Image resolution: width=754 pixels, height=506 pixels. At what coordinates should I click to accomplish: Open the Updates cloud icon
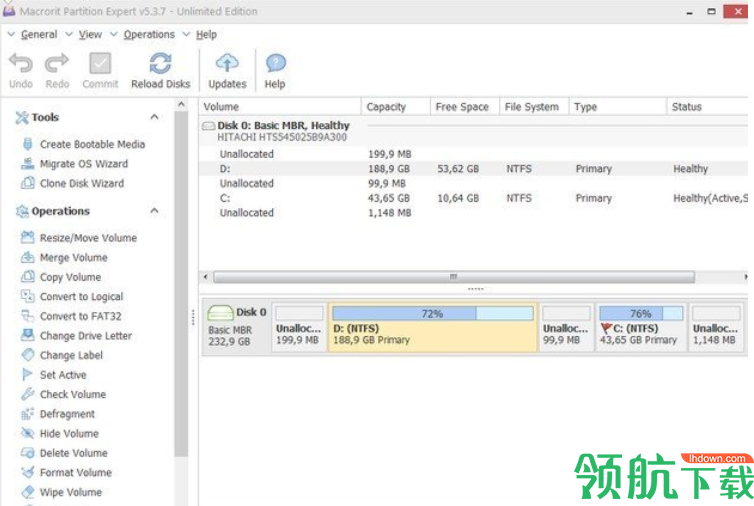click(227, 63)
